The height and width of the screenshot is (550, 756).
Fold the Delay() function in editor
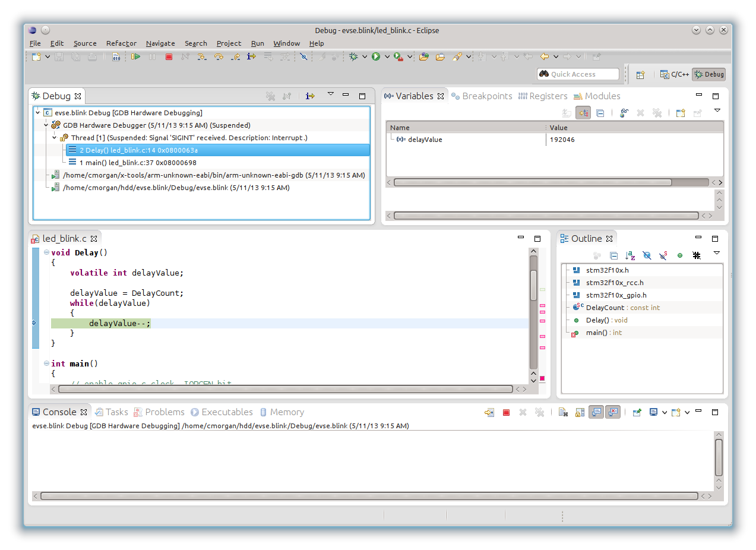coord(46,252)
